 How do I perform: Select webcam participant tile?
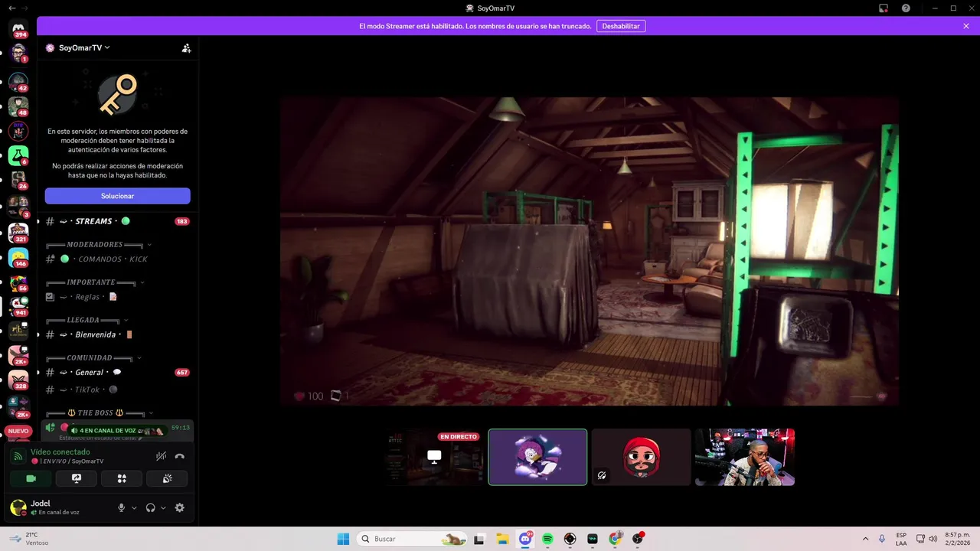745,457
